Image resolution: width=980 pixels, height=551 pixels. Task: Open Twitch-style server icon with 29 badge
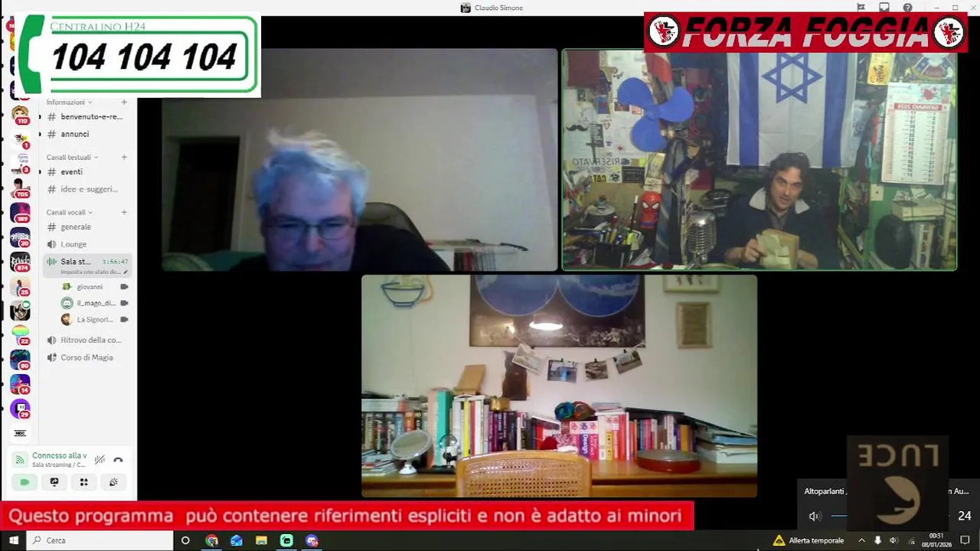tap(20, 409)
